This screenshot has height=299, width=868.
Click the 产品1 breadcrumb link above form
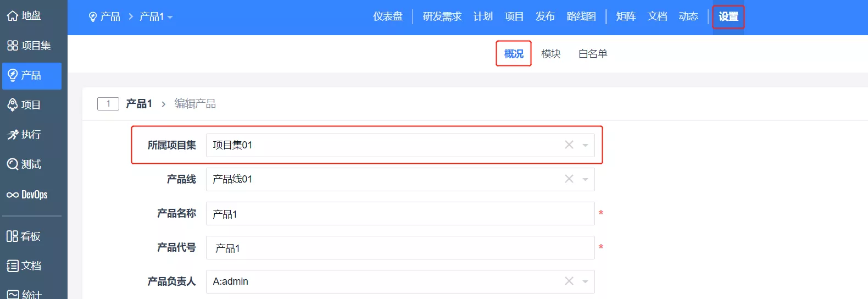click(138, 104)
